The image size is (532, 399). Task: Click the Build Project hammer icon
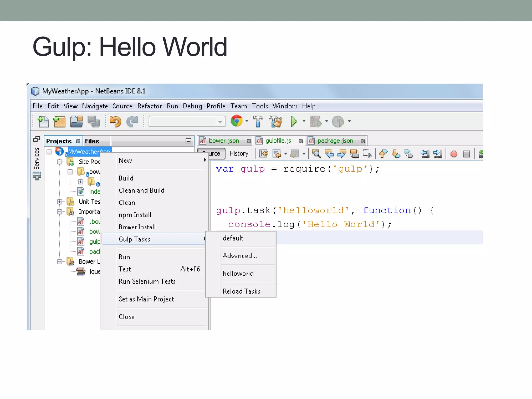[258, 121]
